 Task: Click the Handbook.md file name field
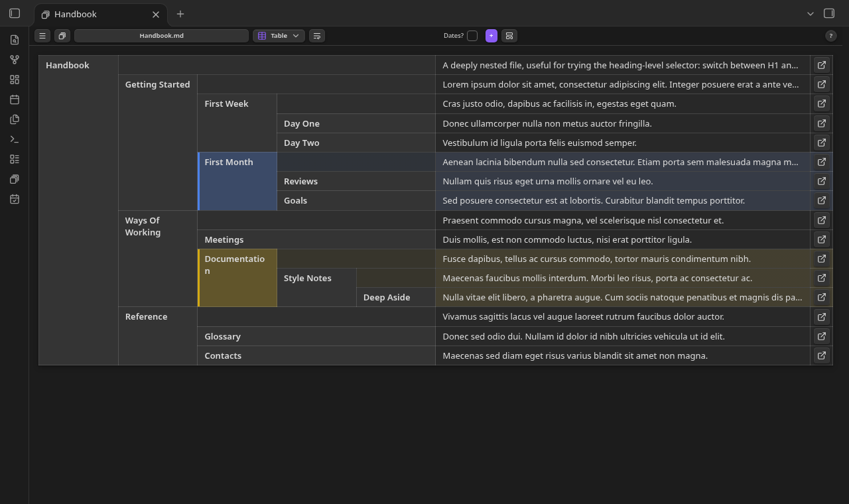(161, 36)
